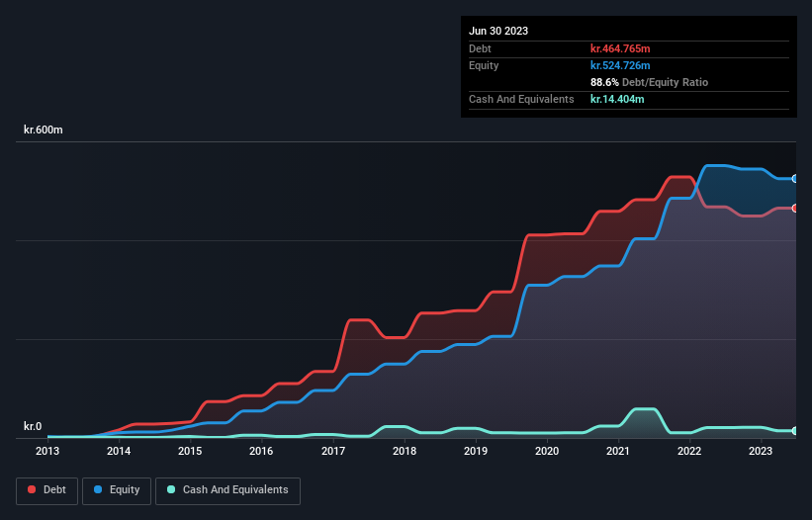Viewport: 812px width, 520px height.
Task: Click the 88.6% Debt/Equity Ratio text
Action: click(649, 82)
